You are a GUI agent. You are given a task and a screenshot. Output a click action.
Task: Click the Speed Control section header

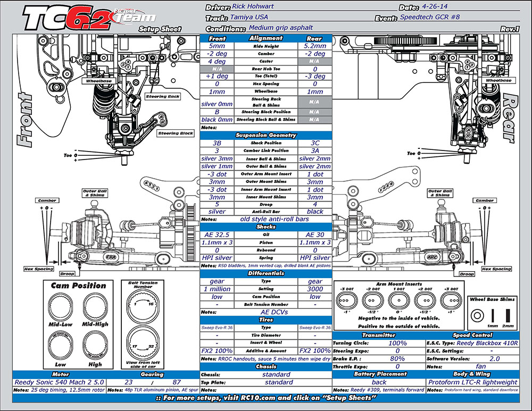472,335
